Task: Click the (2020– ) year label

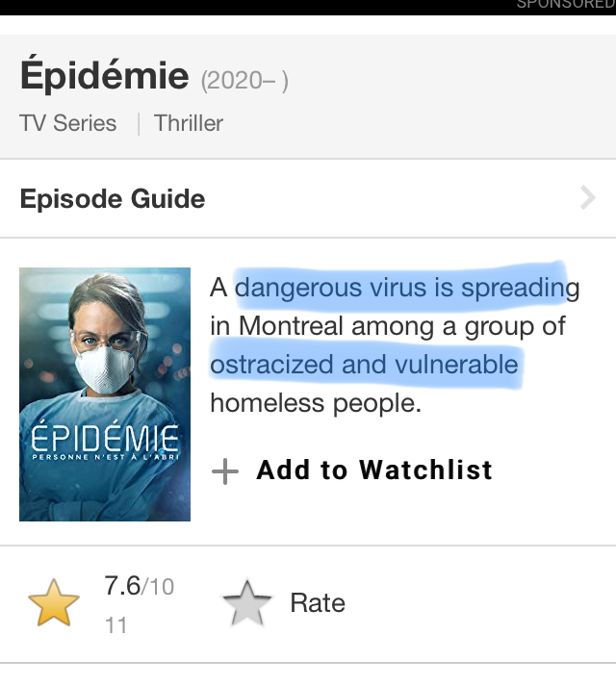Action: point(244,81)
